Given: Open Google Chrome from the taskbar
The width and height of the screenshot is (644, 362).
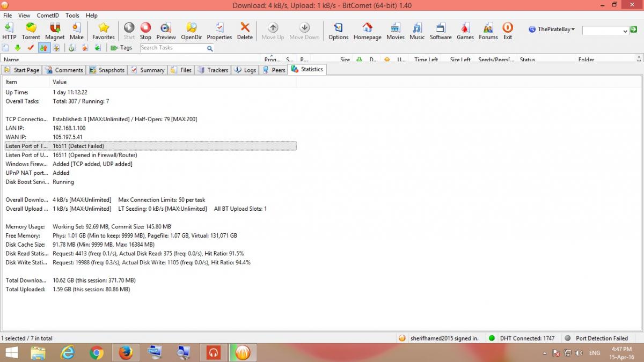Looking at the screenshot, I should [97, 352].
